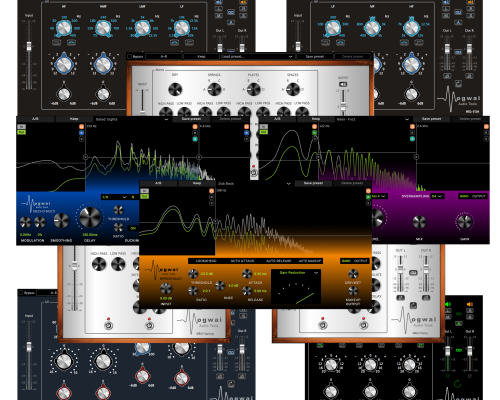The width and height of the screenshot is (500, 400).
Task: Toggle the In button in blue delay plugin
Action: pos(21,127)
